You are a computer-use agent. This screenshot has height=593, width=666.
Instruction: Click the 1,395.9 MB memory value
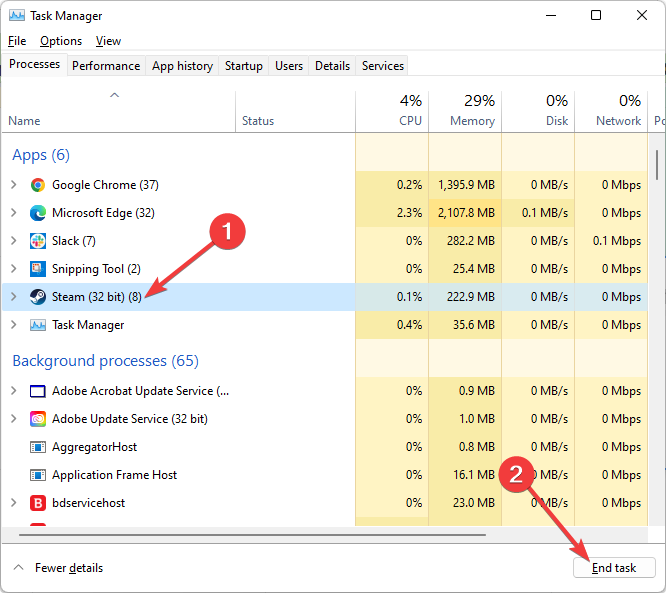tap(466, 185)
